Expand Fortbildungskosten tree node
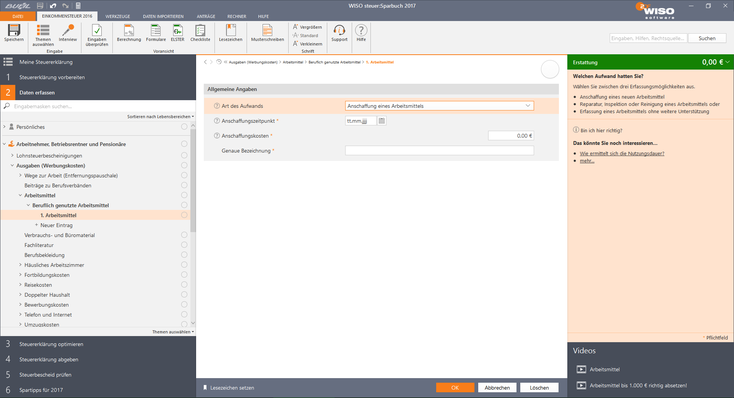Screen dimensions: 734x398 (x=20, y=275)
